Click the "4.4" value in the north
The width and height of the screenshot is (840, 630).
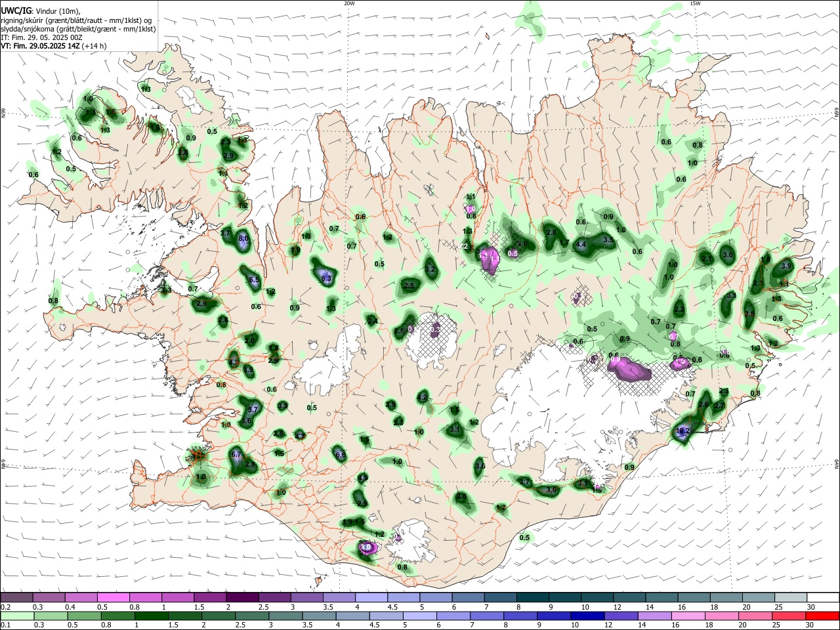point(581,244)
